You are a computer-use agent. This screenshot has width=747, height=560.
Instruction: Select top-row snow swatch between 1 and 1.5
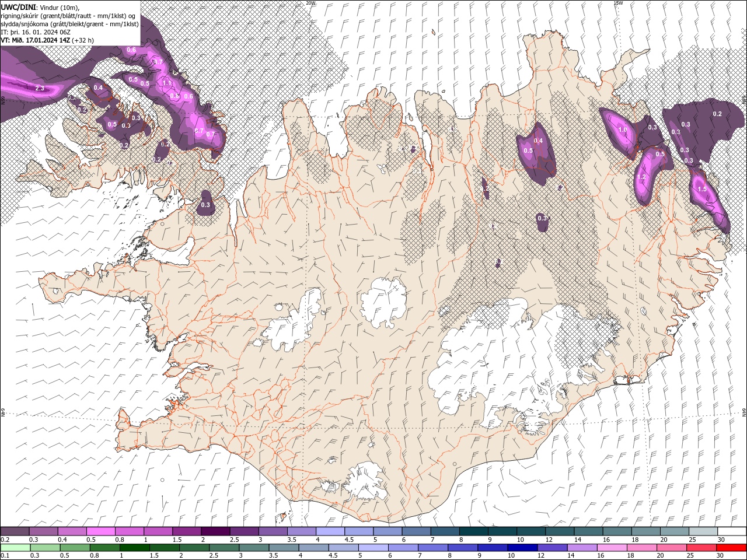click(158, 531)
